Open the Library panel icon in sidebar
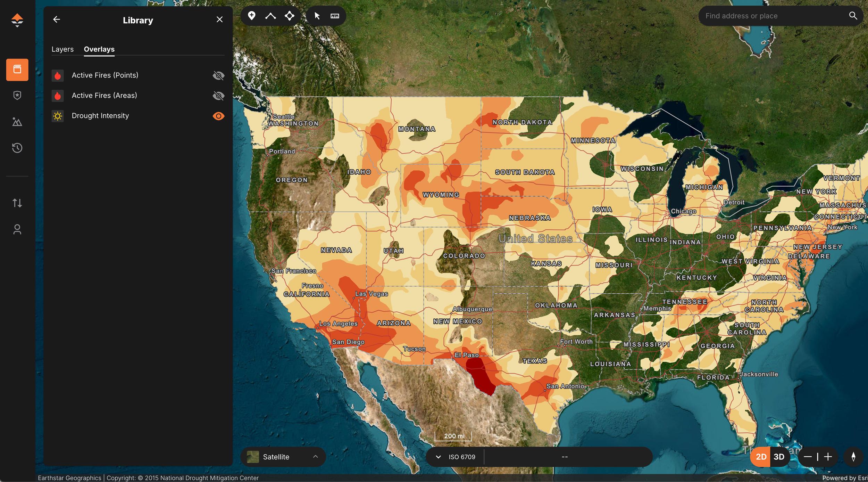 point(17,70)
